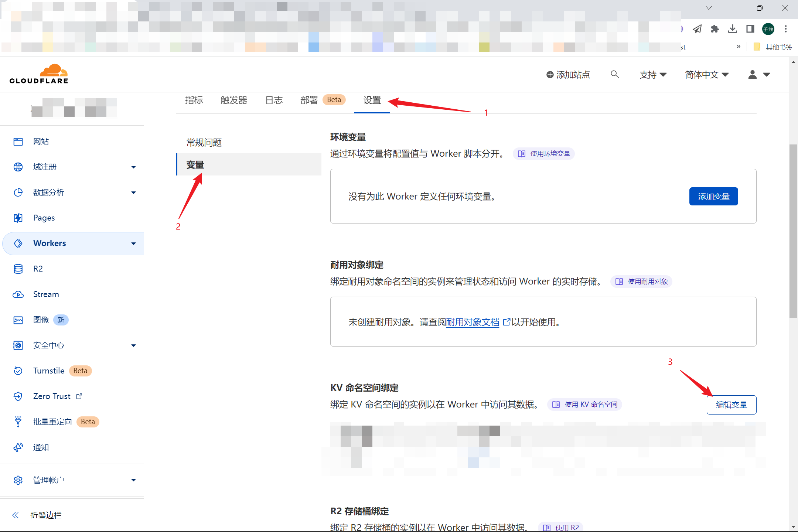798x532 pixels.
Task: Open Turnstile in the sidebar
Action: pos(49,371)
